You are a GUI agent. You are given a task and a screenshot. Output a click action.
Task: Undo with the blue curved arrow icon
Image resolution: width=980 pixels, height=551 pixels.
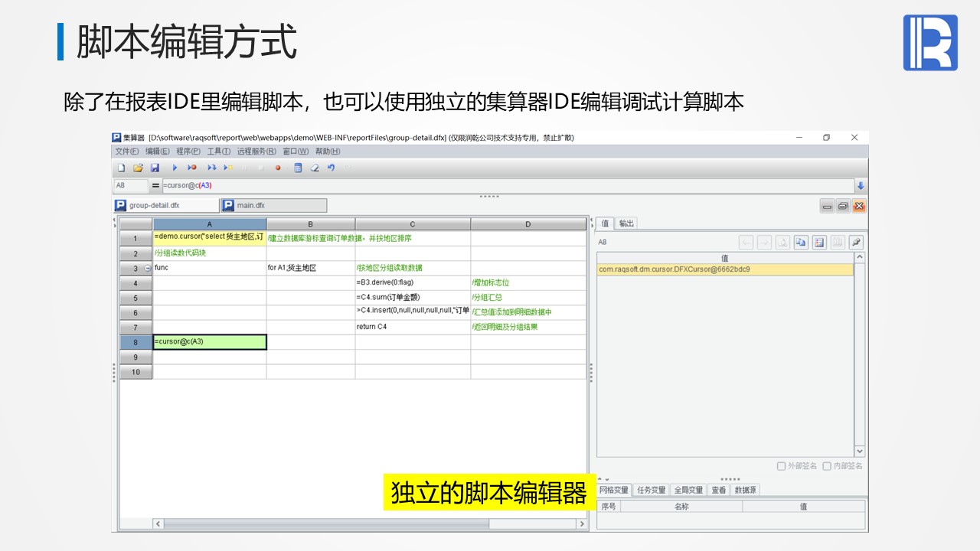(331, 168)
